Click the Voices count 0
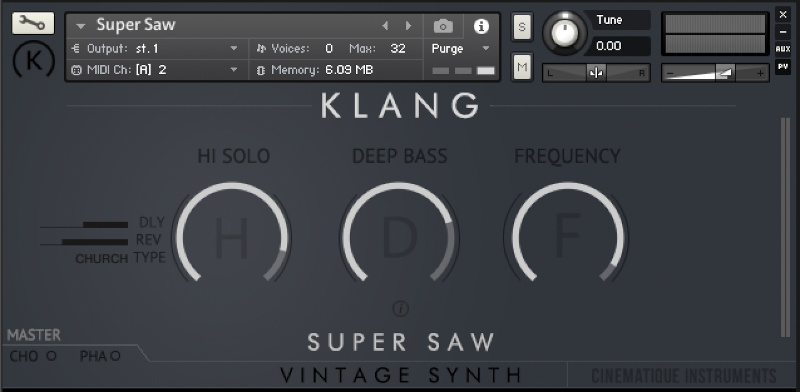Viewport: 800px width, 392px height. 329,48
